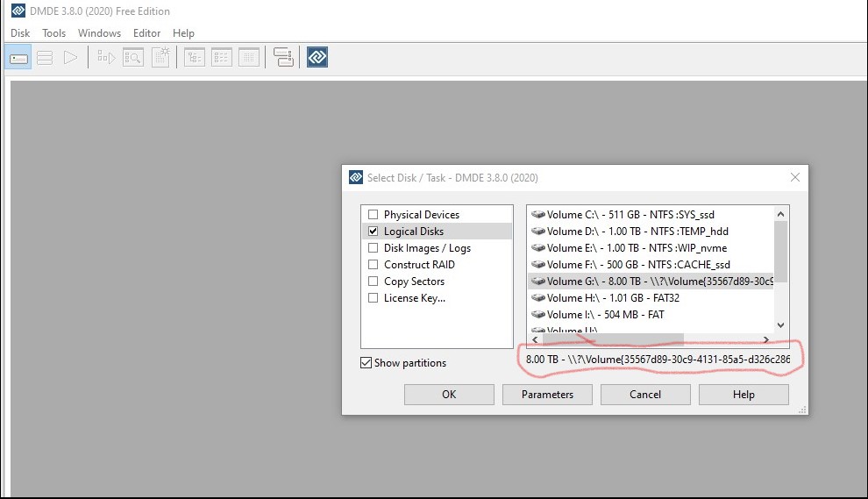Click volume list vertical scrollbar thumb

click(x=780, y=252)
